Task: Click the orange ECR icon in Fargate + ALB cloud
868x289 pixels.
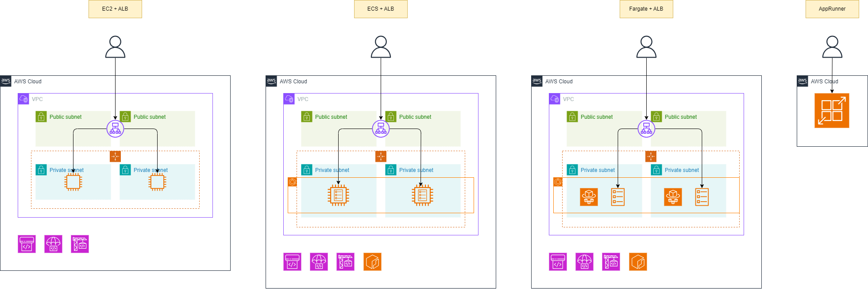Action: pyautogui.click(x=638, y=262)
